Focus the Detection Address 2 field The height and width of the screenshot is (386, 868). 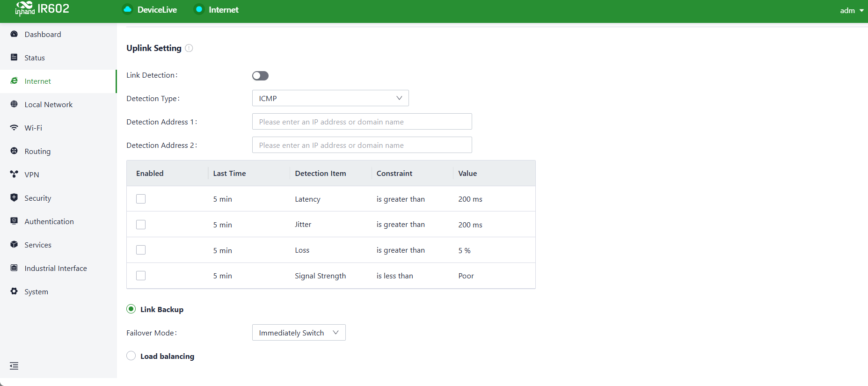[362, 145]
